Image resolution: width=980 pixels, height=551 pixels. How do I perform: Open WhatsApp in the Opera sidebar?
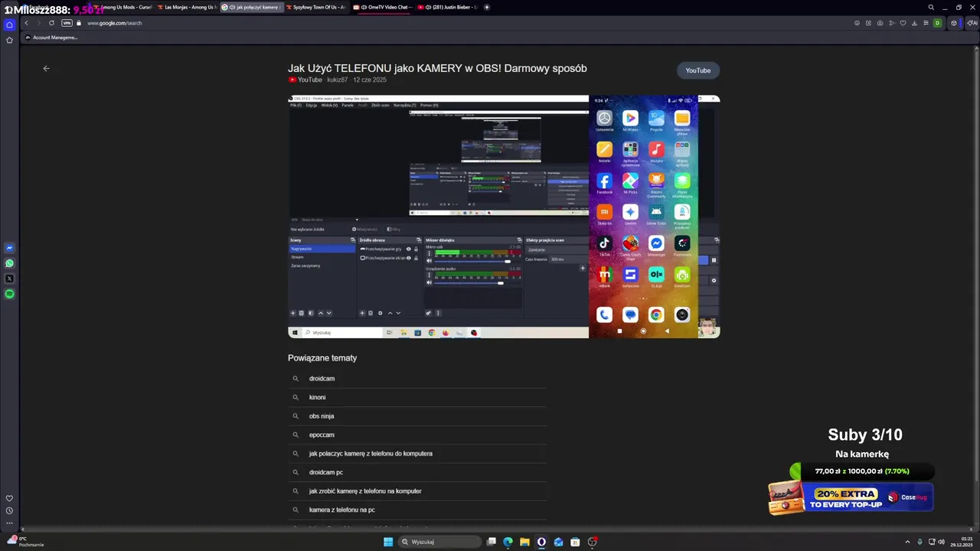pos(9,263)
